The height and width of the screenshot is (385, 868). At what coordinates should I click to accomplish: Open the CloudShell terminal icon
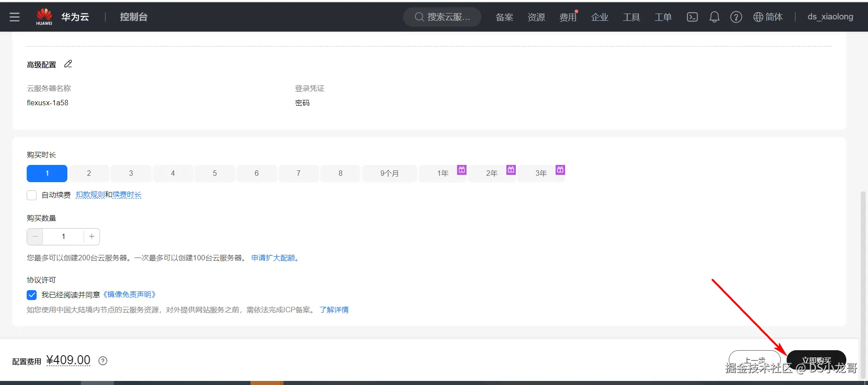(x=692, y=17)
